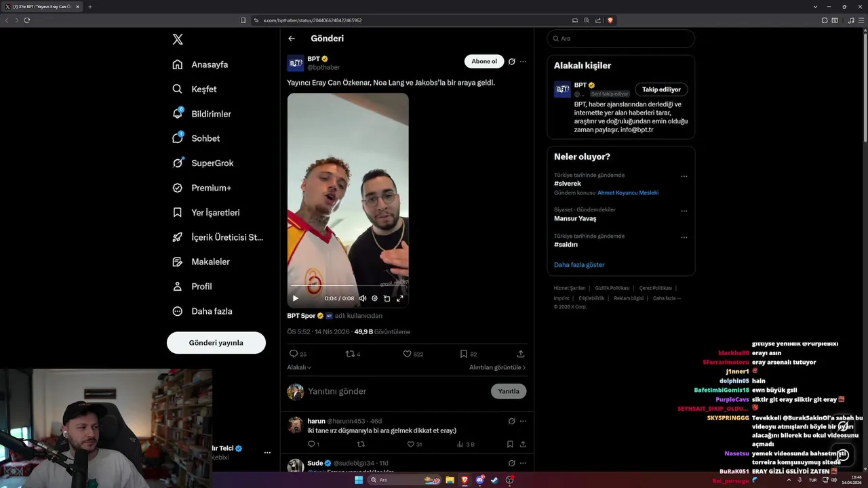868x488 pixels.
Task: Open Alıntıları görüntüle link
Action: coord(498,367)
